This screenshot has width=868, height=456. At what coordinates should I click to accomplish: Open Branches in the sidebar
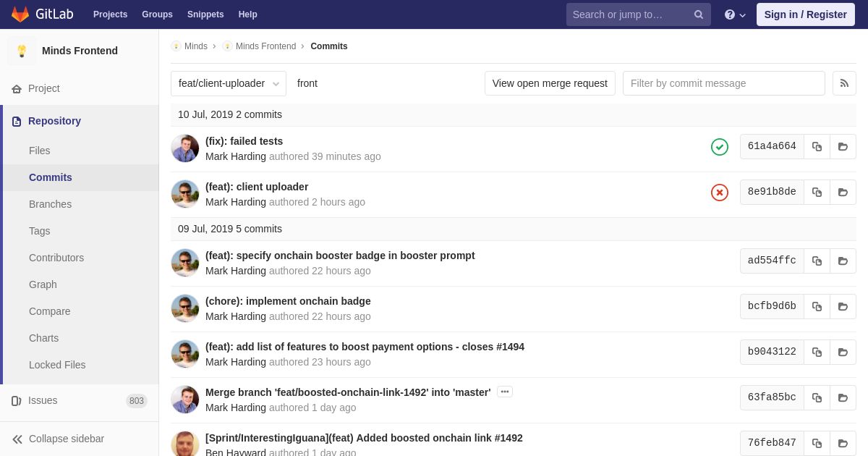50,204
